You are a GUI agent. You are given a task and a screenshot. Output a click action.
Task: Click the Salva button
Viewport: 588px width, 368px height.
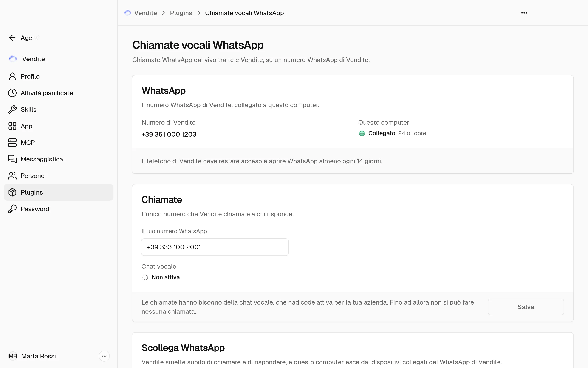coord(526,307)
